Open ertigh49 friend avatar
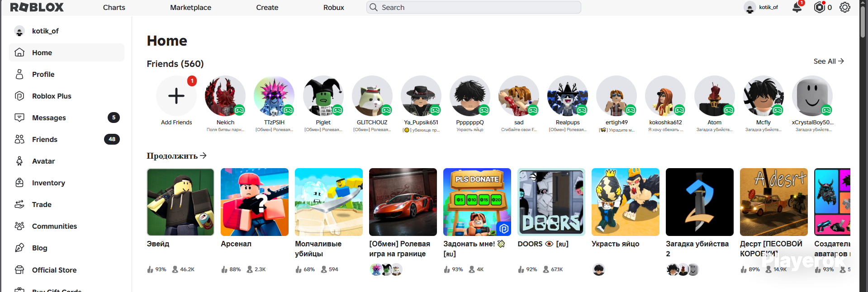 (617, 96)
